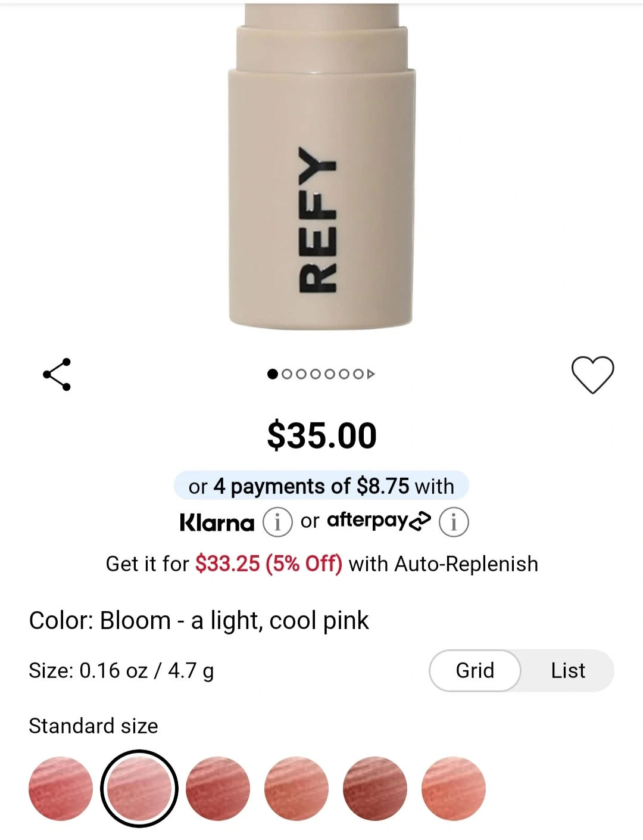Select the last image dot indicator

pyautogui.click(x=358, y=374)
